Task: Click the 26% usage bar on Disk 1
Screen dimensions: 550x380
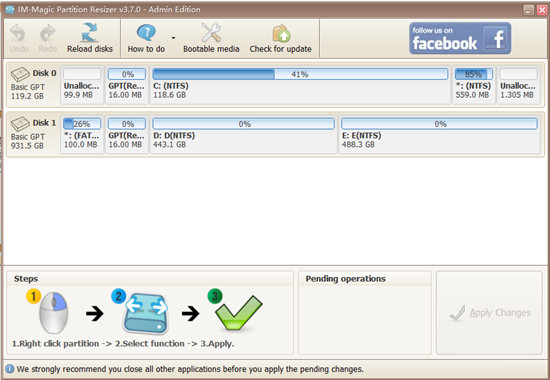Action: (82, 124)
